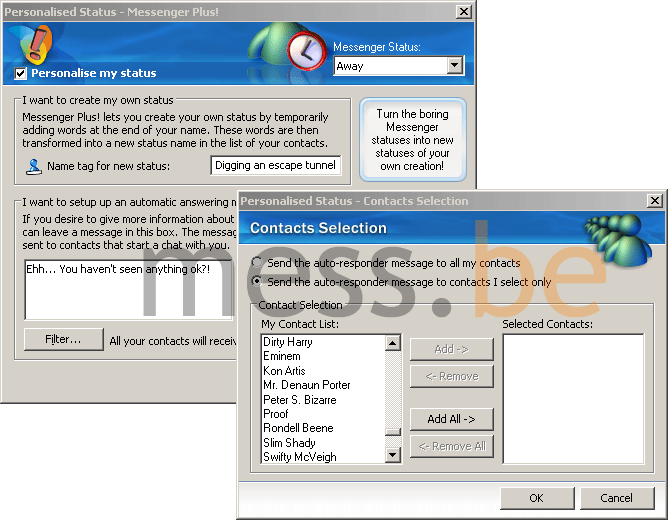This screenshot has width=668, height=521.
Task: Close the Personalised Status window
Action: pos(464,11)
